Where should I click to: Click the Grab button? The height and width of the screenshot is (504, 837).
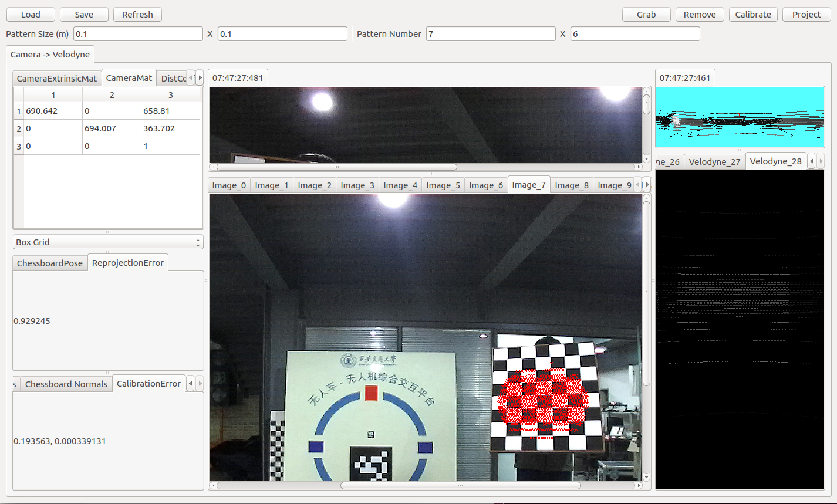click(646, 15)
